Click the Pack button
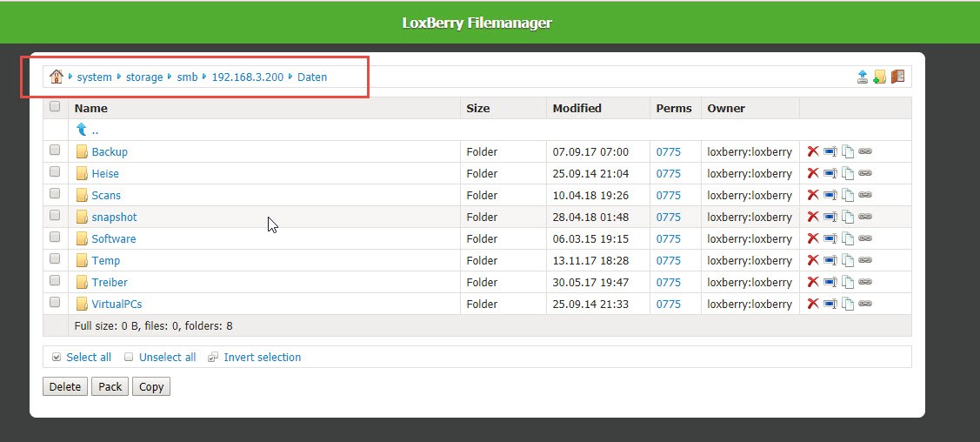This screenshot has width=980, height=442. point(110,386)
